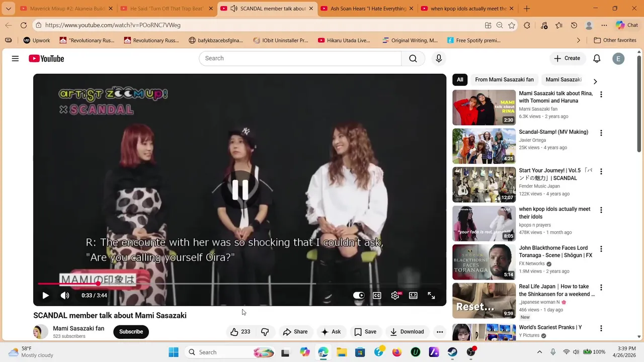Open the Hikaru Utada Live bookmark
Viewport: 644px width, 362px height.
tap(344, 40)
